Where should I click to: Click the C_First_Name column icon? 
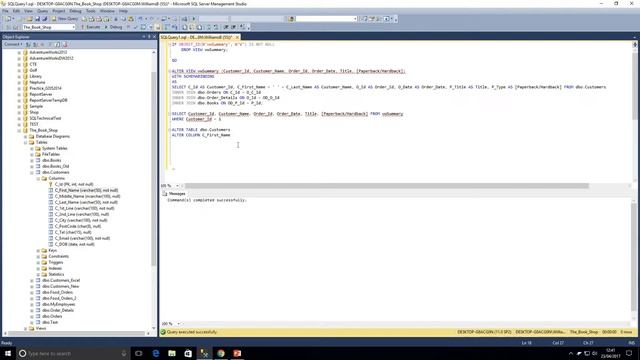point(51,190)
